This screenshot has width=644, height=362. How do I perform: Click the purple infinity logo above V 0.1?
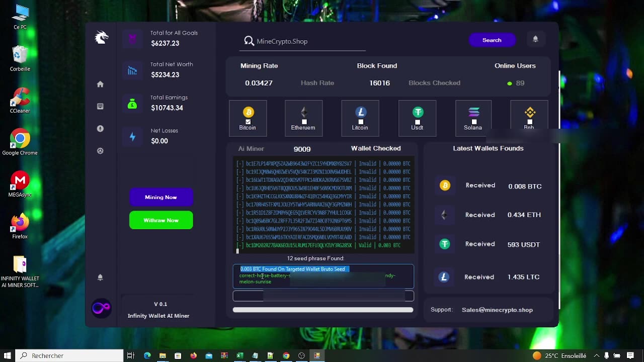click(101, 308)
